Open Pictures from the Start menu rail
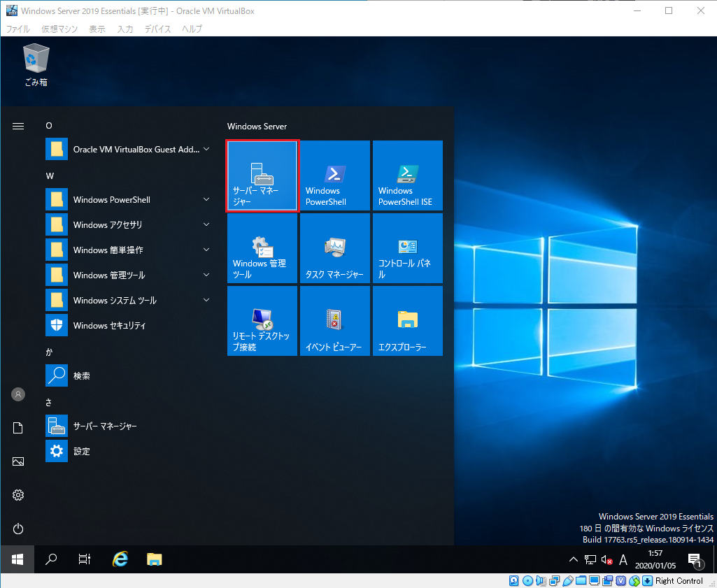The image size is (717, 588). [17, 461]
